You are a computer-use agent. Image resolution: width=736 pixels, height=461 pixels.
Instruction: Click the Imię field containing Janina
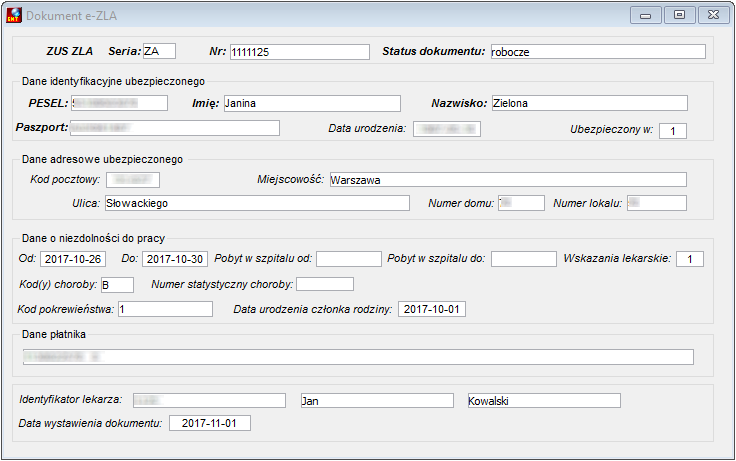312,103
